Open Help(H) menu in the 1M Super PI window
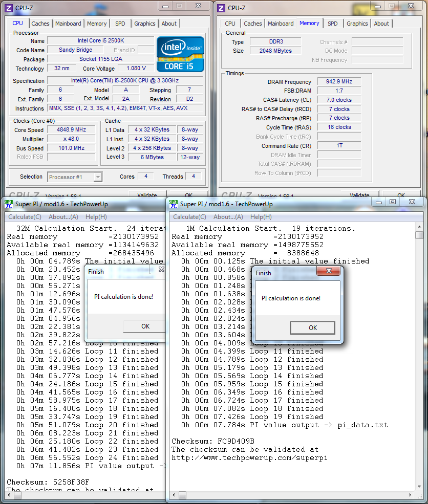Image resolution: width=428 pixels, height=504 pixels. [261, 217]
